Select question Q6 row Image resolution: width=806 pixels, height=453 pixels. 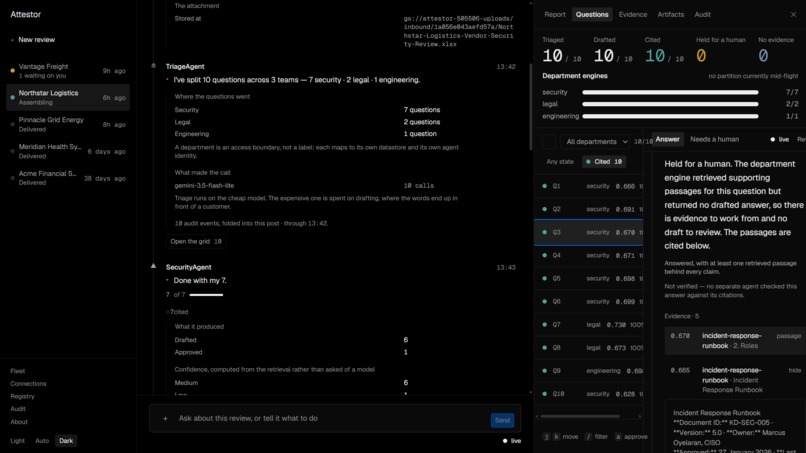[x=589, y=302]
